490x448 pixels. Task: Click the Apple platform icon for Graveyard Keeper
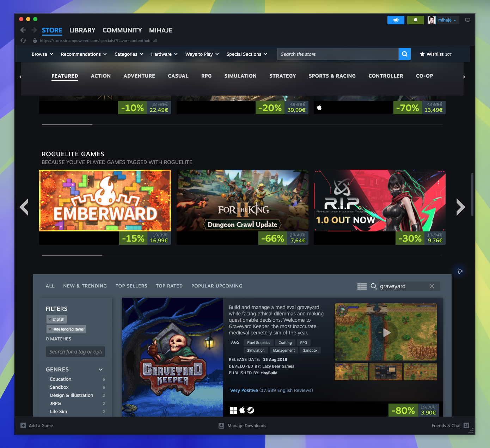tap(242, 410)
